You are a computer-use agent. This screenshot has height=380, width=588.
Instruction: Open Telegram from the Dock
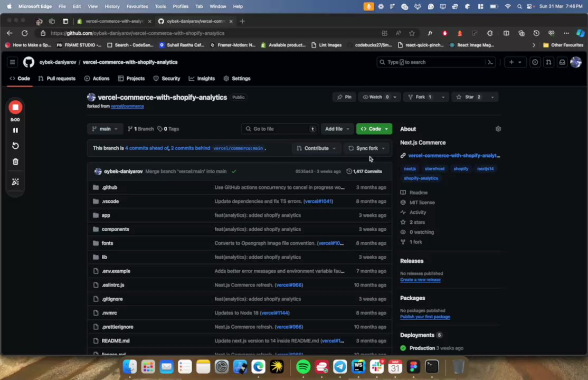tap(340, 366)
